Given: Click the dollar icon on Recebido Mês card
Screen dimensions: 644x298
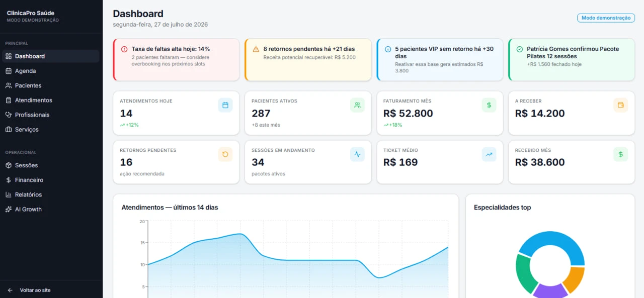Looking at the screenshot, I should click(621, 154).
